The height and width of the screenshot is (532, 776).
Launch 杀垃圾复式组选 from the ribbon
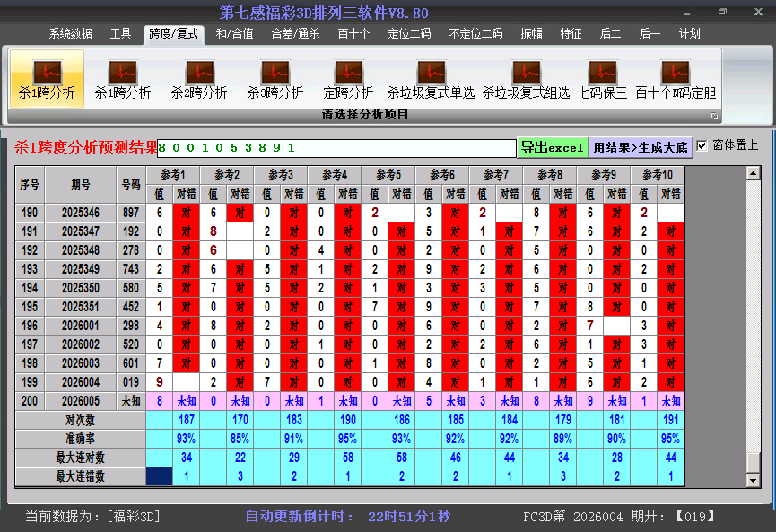(x=526, y=79)
